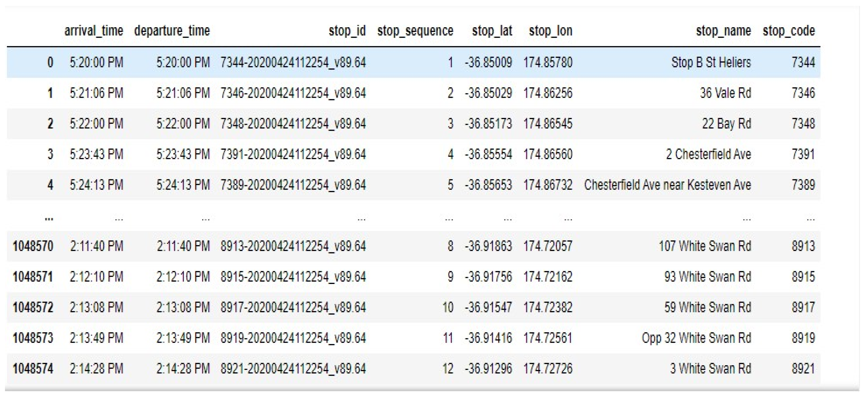
Task: Click the 2 Chesterfield Ave cell
Action: coord(708,154)
